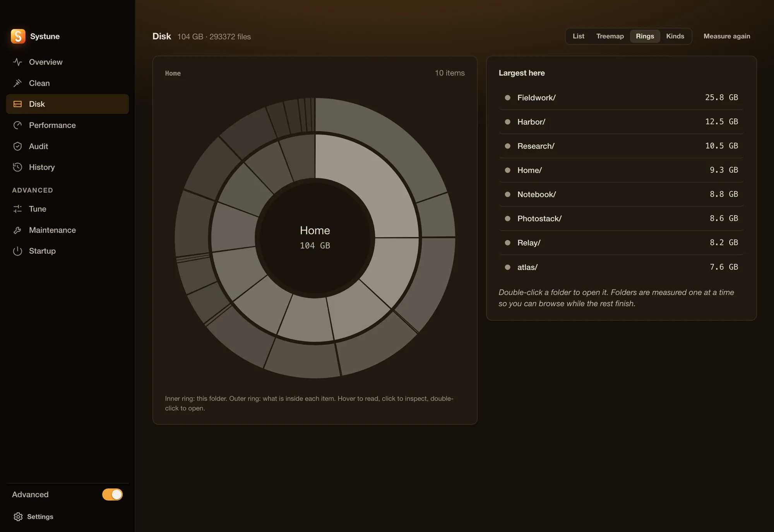Click the Measure again button
This screenshot has height=532, width=774.
[x=726, y=36]
